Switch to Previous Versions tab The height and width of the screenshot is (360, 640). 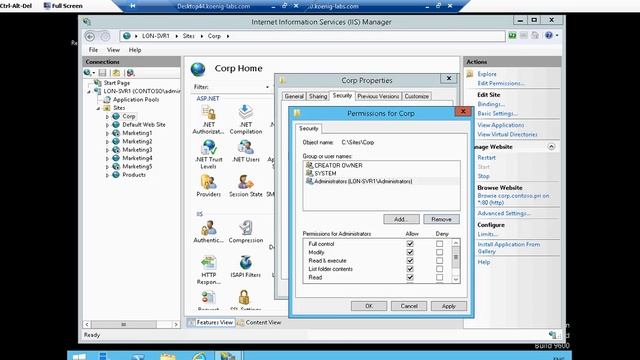click(378, 96)
